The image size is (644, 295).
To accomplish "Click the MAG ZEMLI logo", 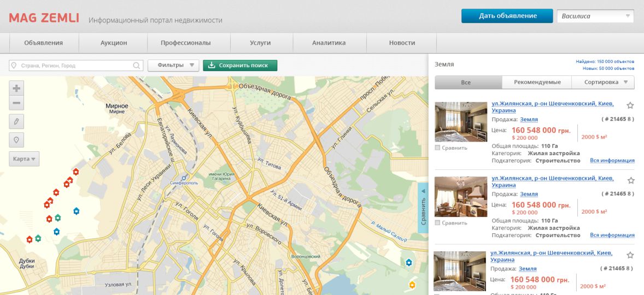I will (44, 17).
